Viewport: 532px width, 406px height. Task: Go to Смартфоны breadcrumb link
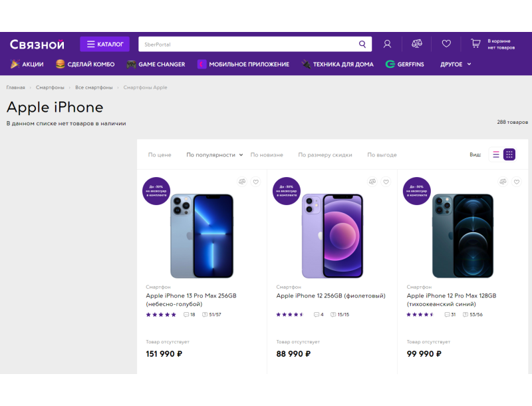click(50, 88)
